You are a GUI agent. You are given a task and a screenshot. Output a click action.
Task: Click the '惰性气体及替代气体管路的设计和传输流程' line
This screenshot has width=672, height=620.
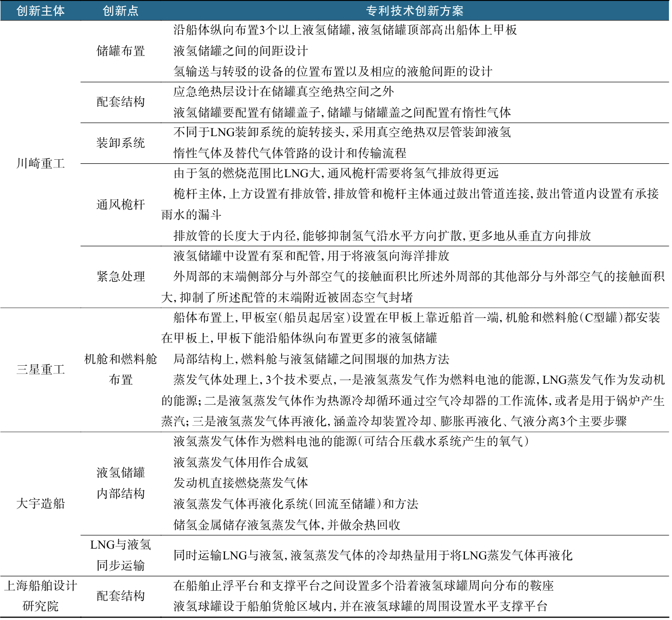click(x=289, y=153)
